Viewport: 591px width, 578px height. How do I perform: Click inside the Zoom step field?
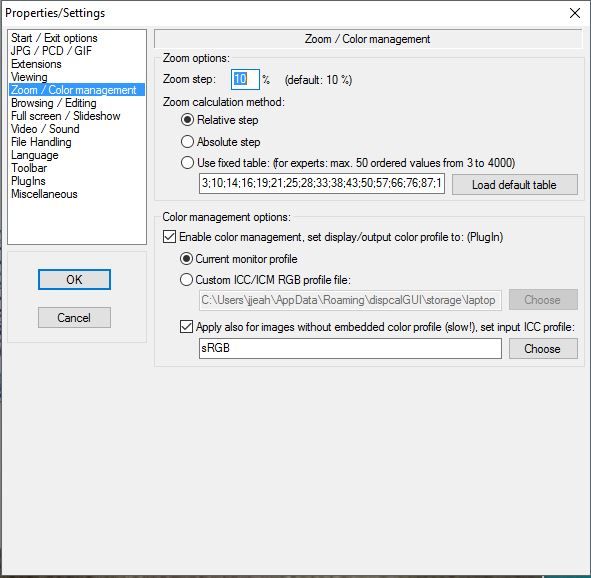point(245,79)
